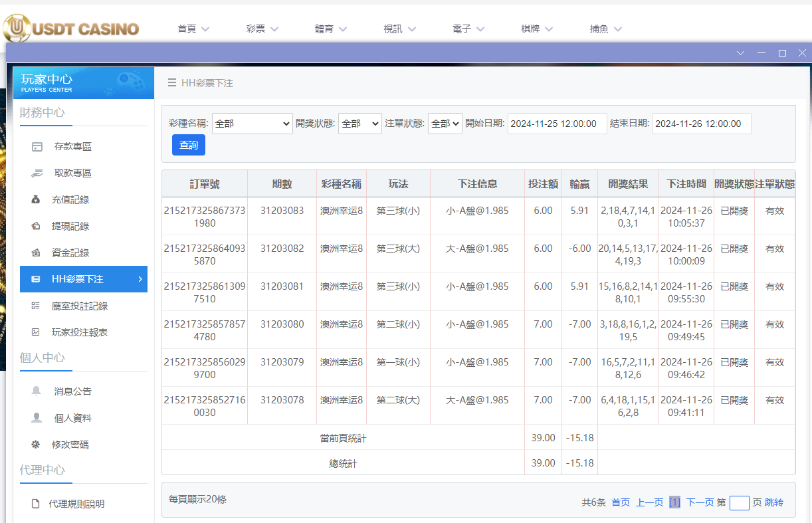The width and height of the screenshot is (812, 523).
Task: Open 個人資料 via the person icon
Action: coord(38,417)
